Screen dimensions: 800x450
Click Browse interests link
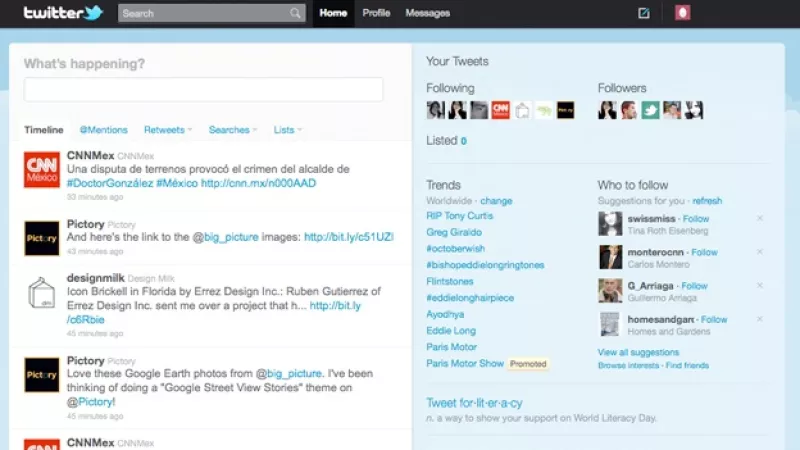click(x=629, y=366)
